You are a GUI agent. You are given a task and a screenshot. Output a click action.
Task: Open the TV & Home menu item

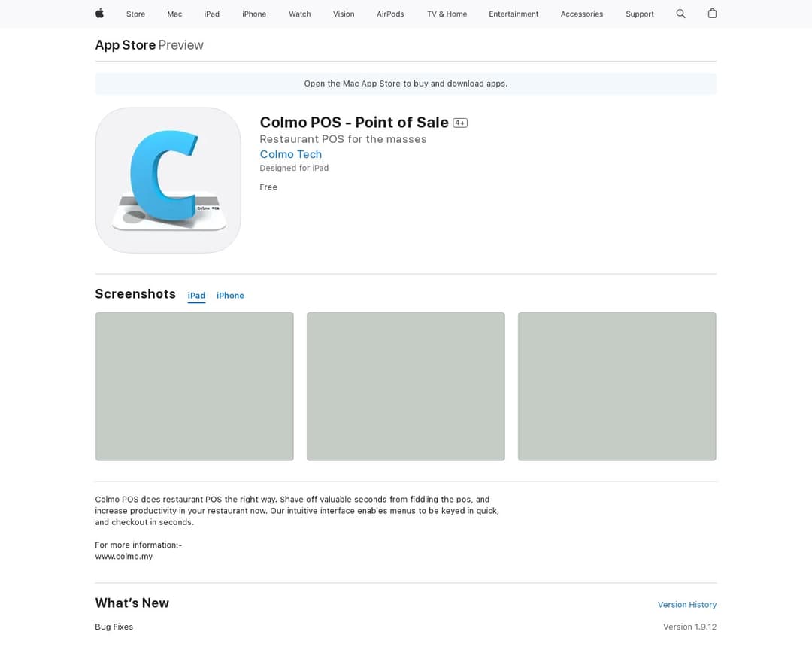(x=447, y=14)
